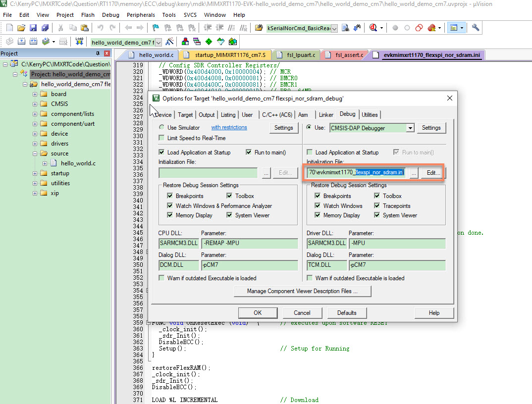This screenshot has width=532, height=404.
Task: Open the Peripherals menu
Action: pos(141,15)
